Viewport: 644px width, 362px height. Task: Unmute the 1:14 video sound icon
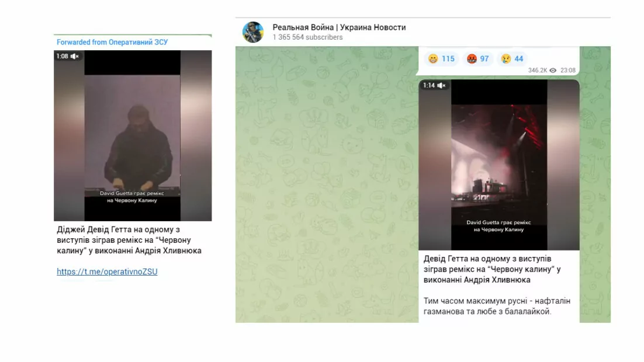[442, 85]
